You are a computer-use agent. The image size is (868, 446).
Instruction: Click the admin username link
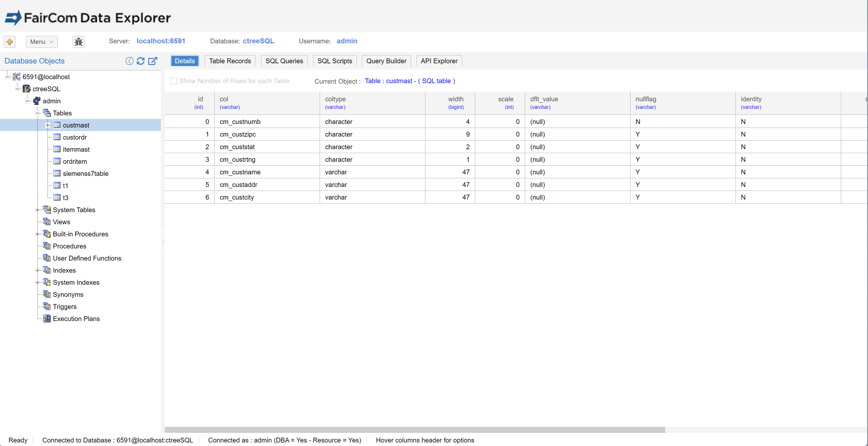tap(347, 41)
